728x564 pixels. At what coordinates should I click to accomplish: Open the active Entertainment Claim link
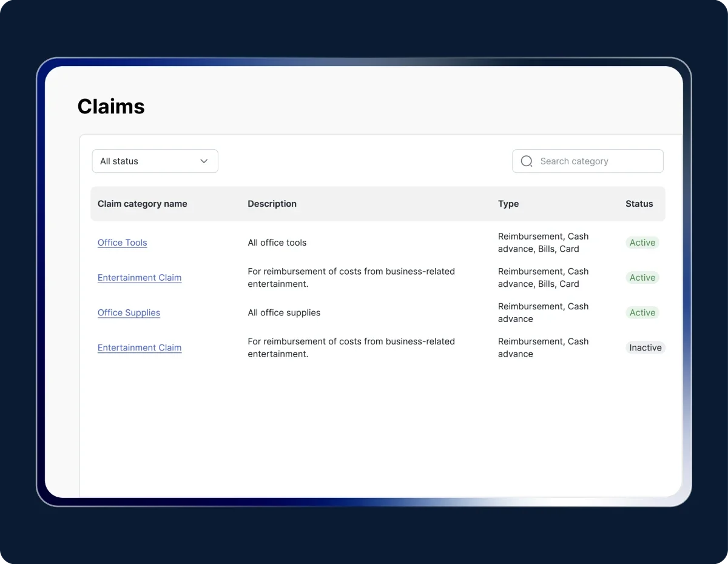[x=140, y=278]
